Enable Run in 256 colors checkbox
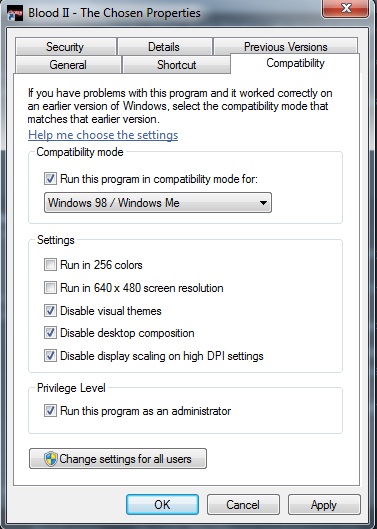 tap(50, 265)
